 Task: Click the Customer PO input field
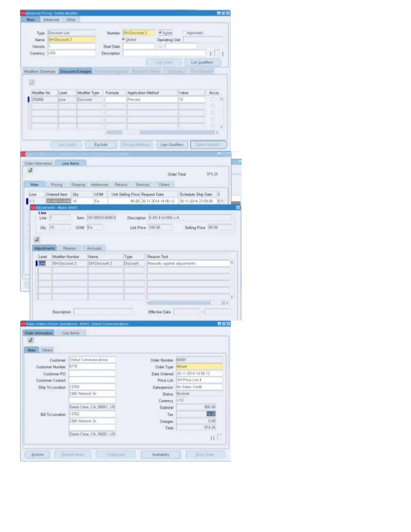pyautogui.click(x=92, y=374)
